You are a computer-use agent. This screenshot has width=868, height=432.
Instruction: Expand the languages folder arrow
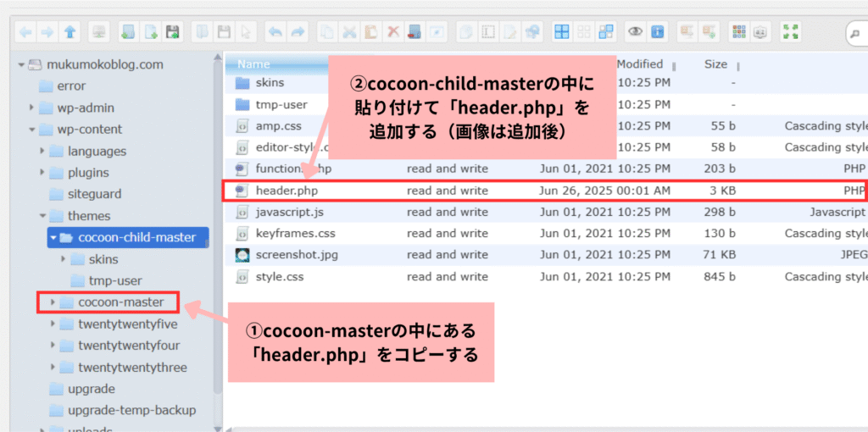click(42, 151)
